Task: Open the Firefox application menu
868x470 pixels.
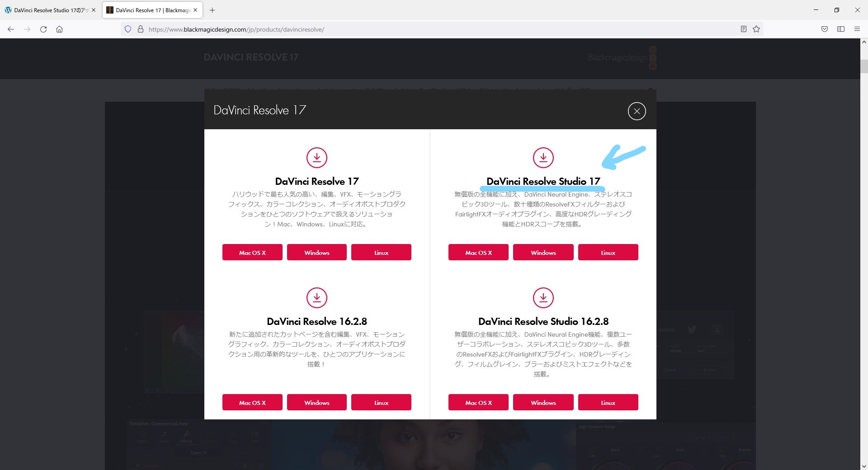Action: pos(857,29)
